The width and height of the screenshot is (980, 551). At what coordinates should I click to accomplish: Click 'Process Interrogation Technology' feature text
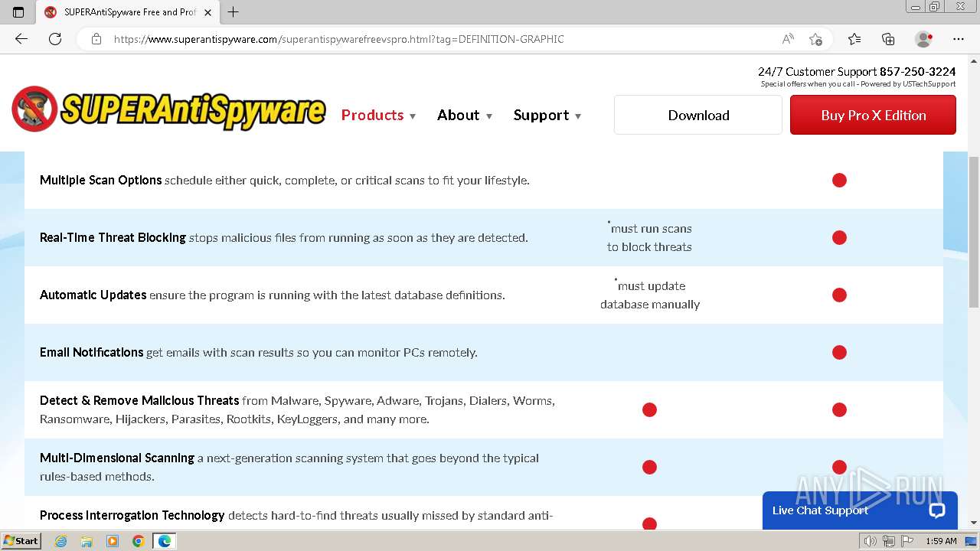coord(132,515)
